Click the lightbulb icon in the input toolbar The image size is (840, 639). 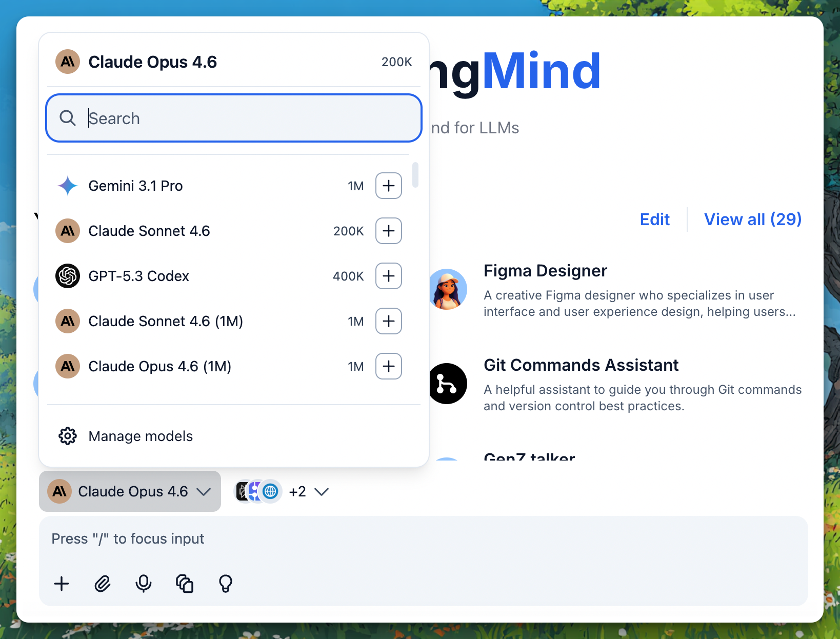pyautogui.click(x=226, y=584)
